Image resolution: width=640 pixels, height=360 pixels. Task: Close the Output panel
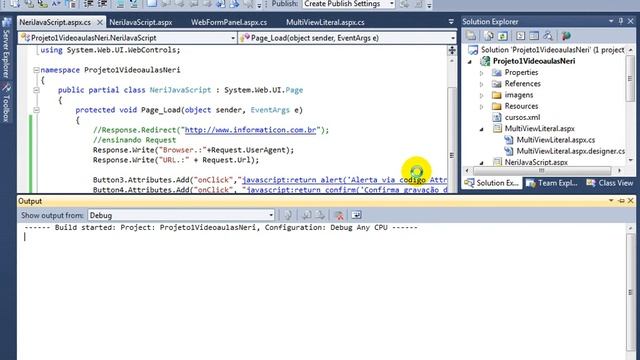(631, 201)
